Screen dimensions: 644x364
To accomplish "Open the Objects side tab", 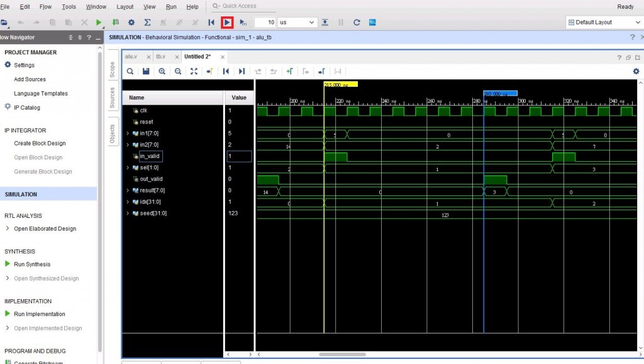I will (x=112, y=134).
